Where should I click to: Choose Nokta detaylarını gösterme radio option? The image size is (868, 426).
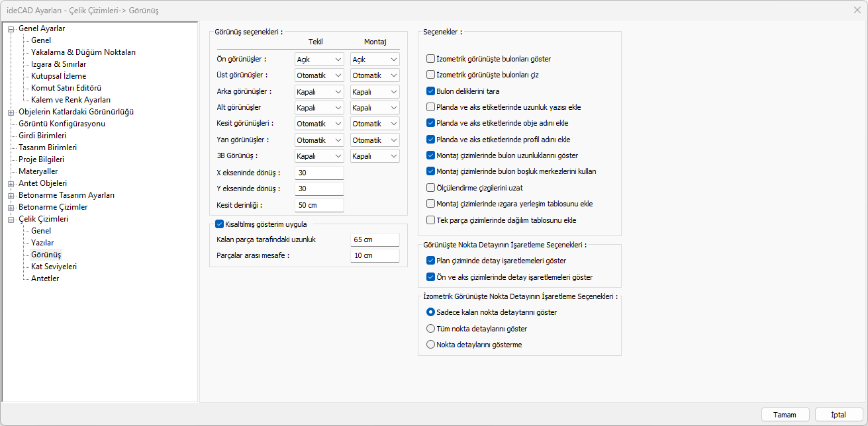tap(431, 344)
